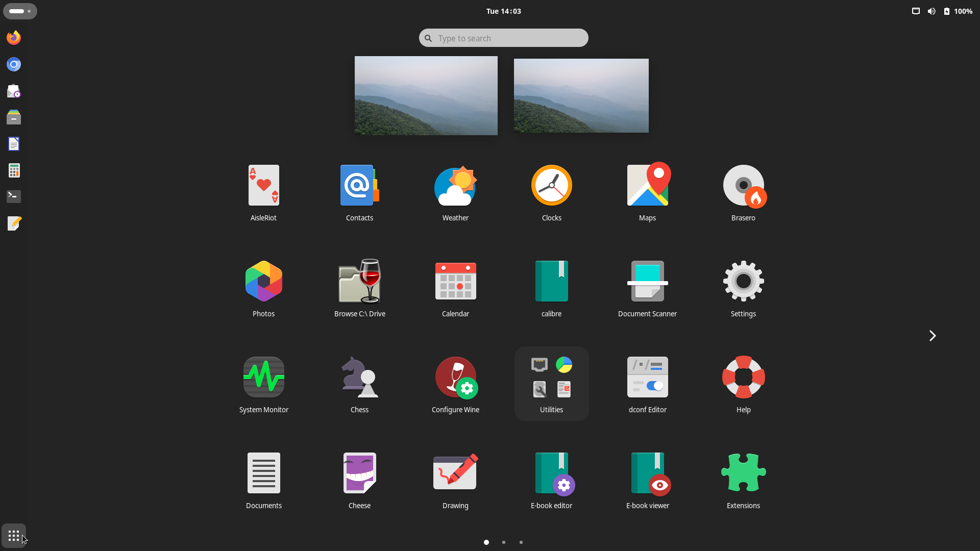Open Firefox from the dock
This screenshot has height=551, width=980.
tap(14, 37)
